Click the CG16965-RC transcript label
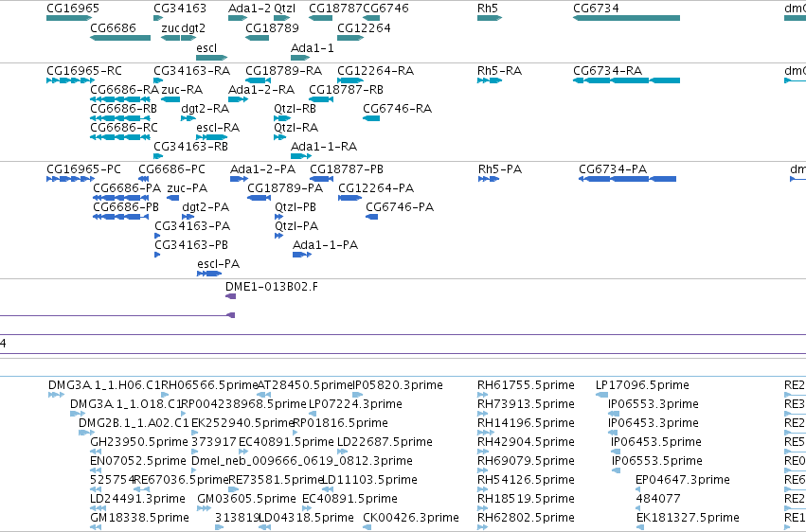The width and height of the screenshot is (806, 532). click(x=84, y=70)
